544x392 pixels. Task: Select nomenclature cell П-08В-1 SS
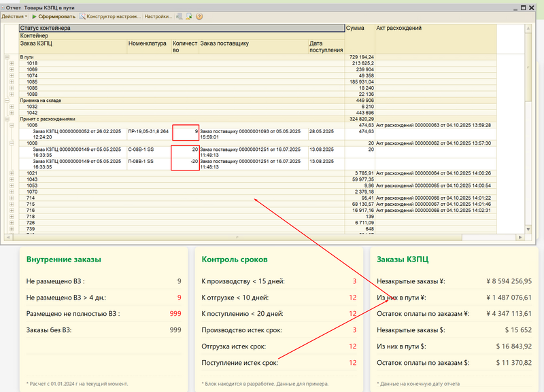tap(149, 164)
